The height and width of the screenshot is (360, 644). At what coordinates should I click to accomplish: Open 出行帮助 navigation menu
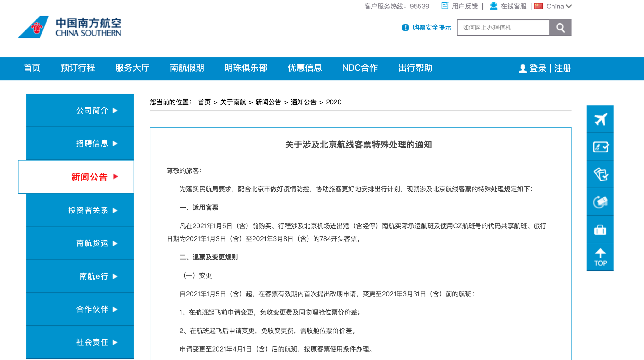click(x=415, y=68)
